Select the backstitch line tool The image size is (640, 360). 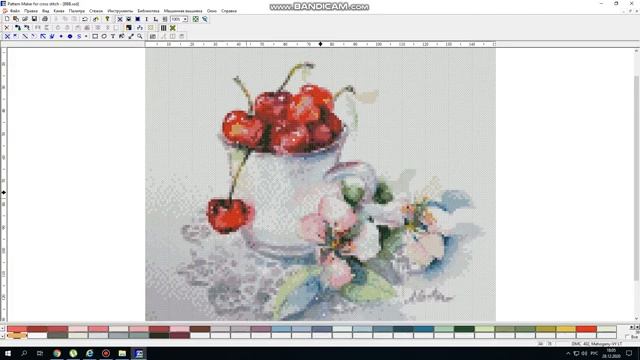point(25,36)
